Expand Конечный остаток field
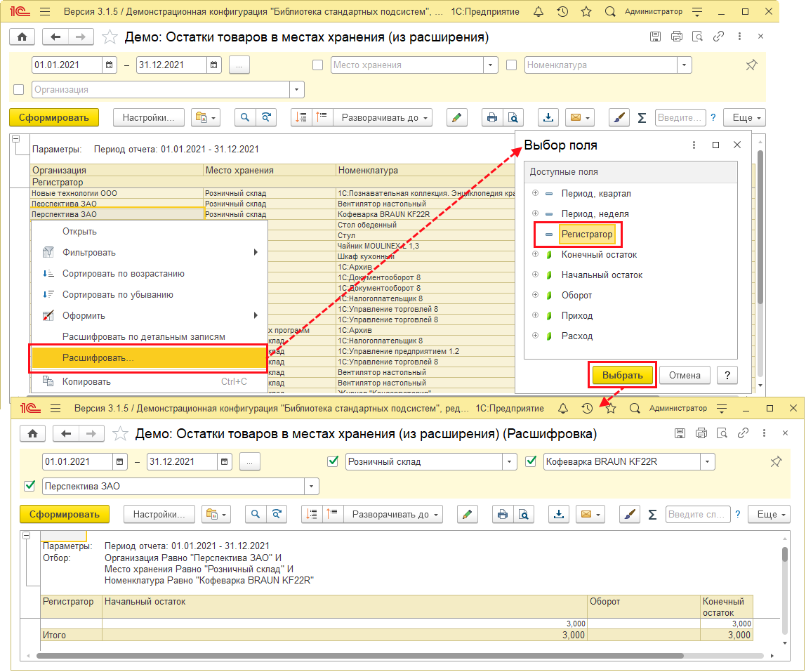This screenshot has width=806, height=672. (535, 254)
